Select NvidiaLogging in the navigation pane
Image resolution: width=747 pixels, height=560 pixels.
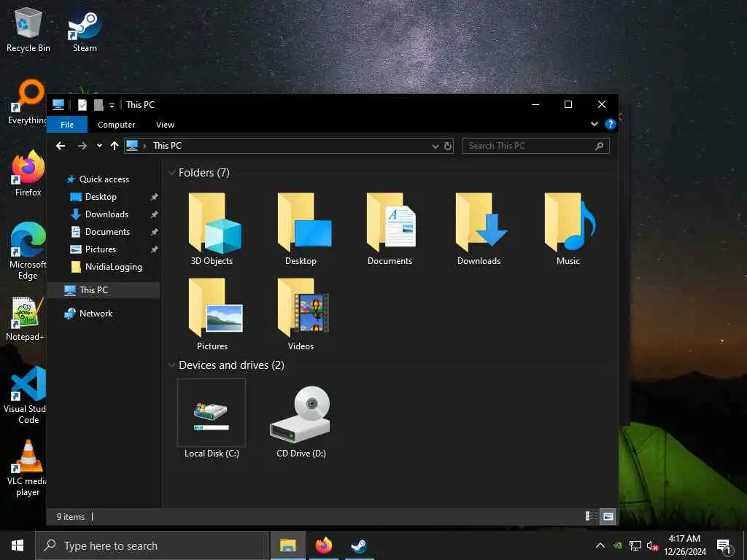pos(113,267)
